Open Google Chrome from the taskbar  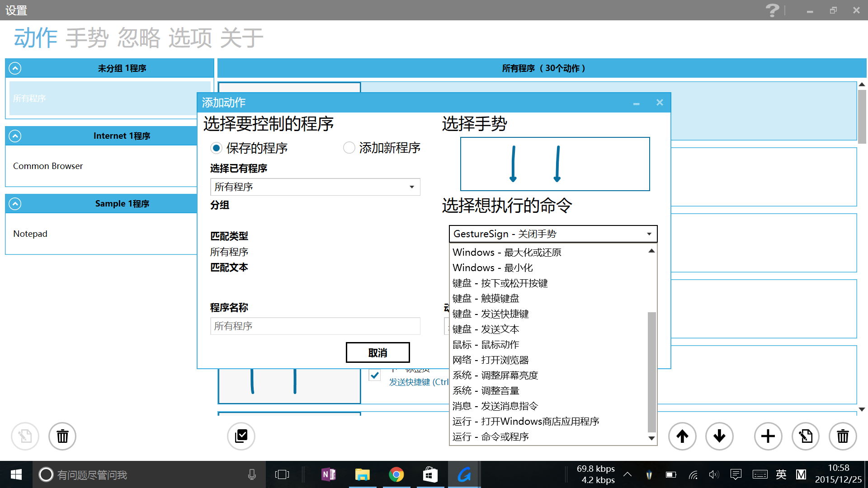point(396,474)
